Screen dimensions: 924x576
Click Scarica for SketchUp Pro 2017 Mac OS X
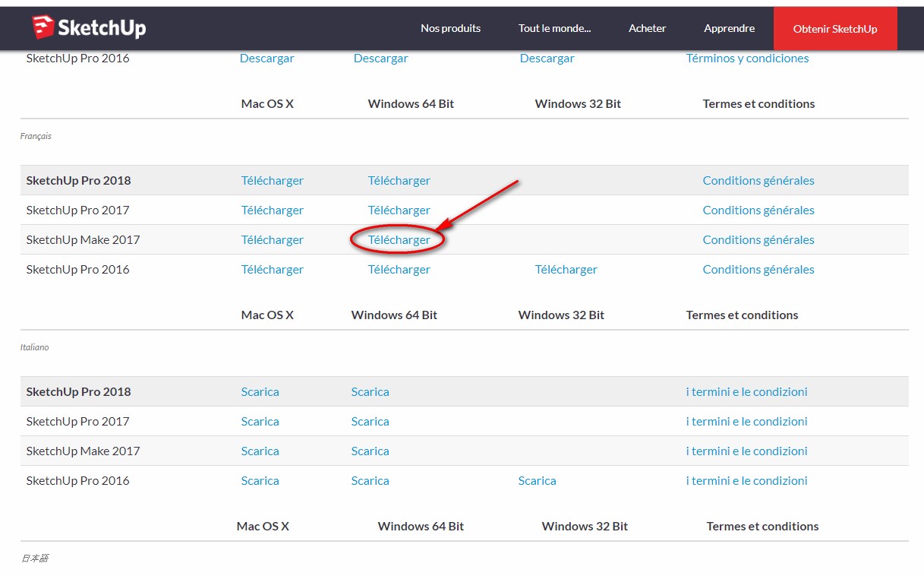(x=260, y=422)
